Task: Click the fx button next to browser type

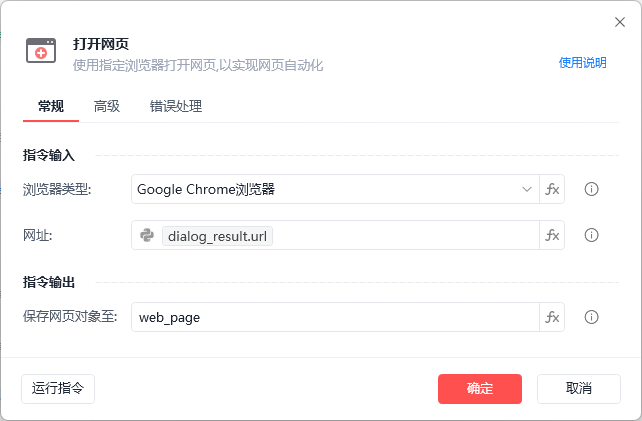Action: [552, 189]
